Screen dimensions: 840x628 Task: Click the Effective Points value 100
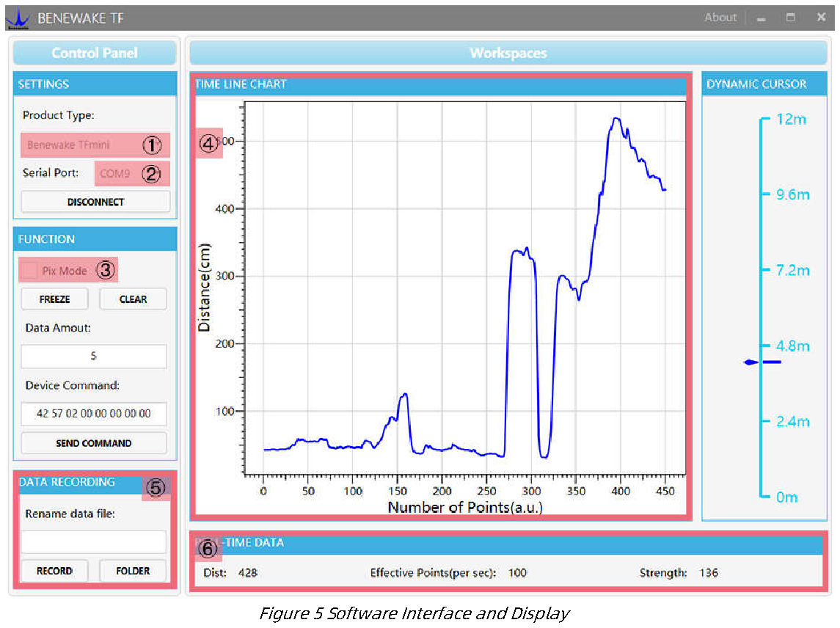click(x=517, y=573)
